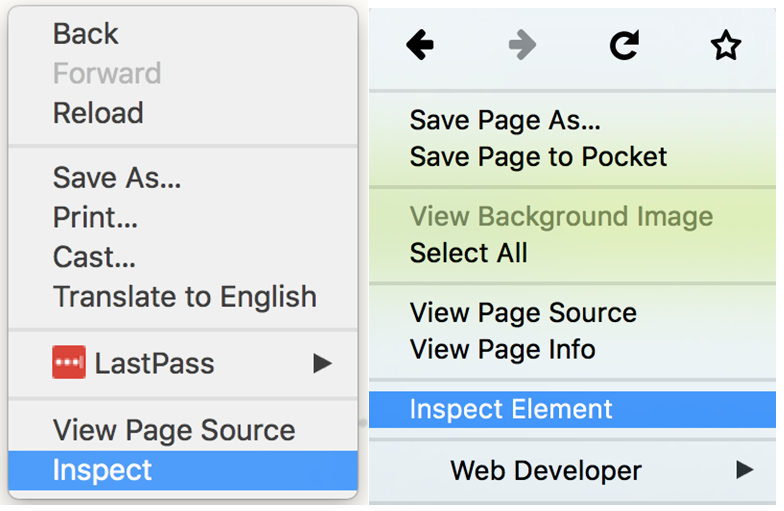784x511 pixels.
Task: Expand the LastPass submenu arrow
Action: (322, 363)
